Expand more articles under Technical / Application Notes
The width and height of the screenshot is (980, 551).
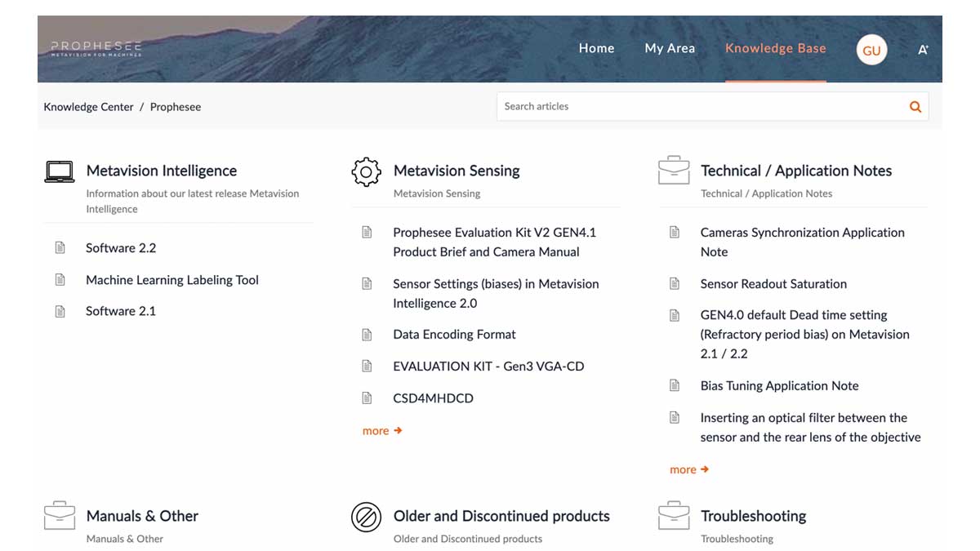coord(688,469)
